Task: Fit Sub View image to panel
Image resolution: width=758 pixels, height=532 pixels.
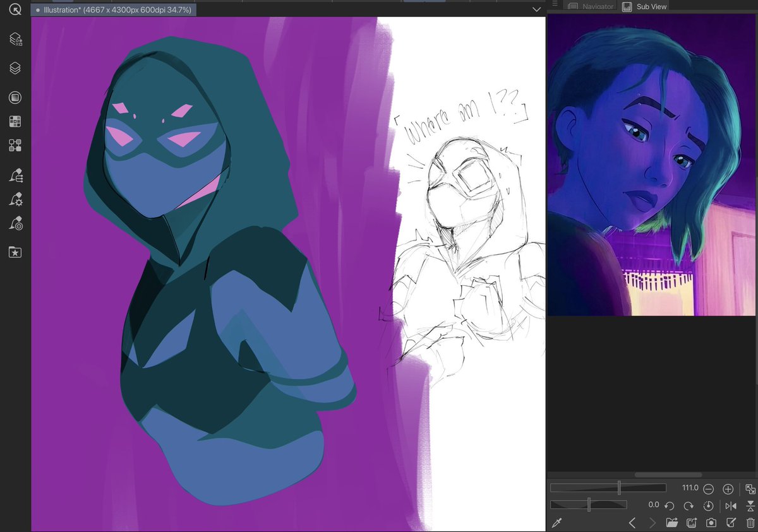Action: pyautogui.click(x=750, y=489)
